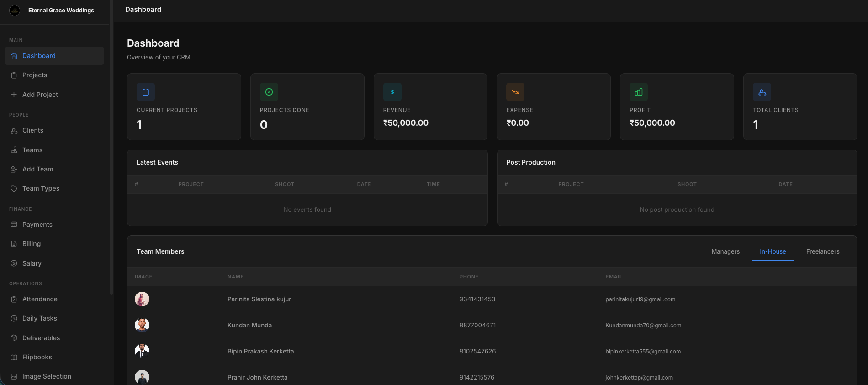Click the Teams icon in sidebar
The height and width of the screenshot is (385, 868).
(x=14, y=150)
